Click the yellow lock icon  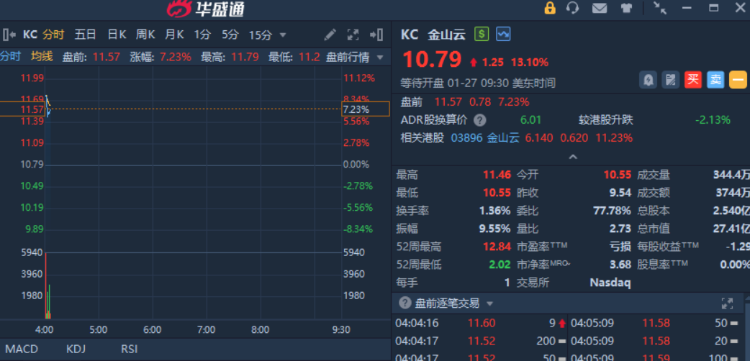click(550, 8)
